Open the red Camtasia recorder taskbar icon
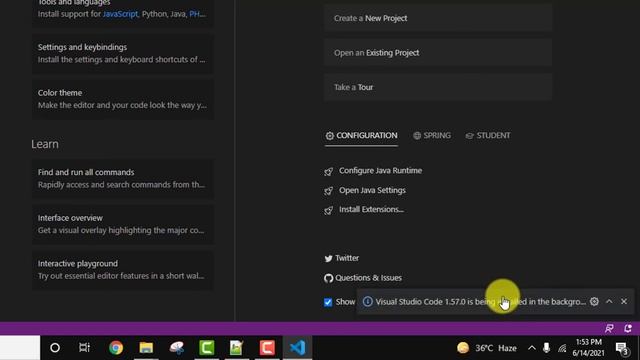Screen dimensions: 640x360 (267, 348)
